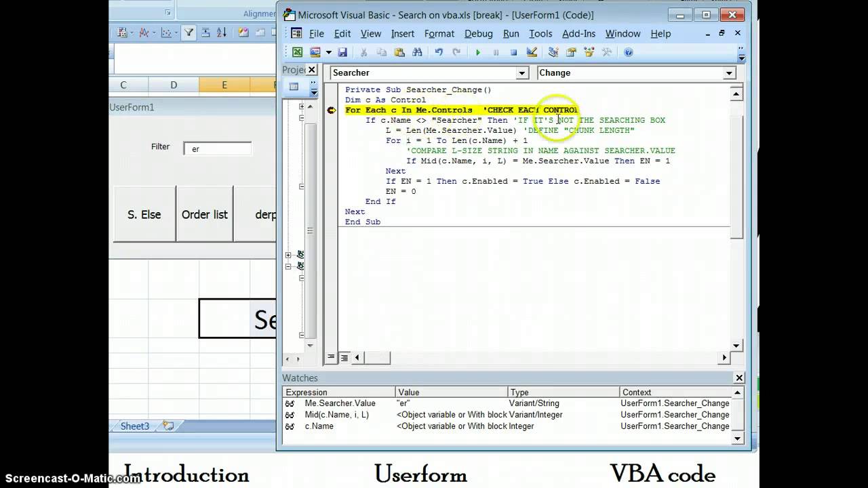The image size is (868, 488).
Task: Select Full Module View button at code bottom
Action: coord(344,357)
